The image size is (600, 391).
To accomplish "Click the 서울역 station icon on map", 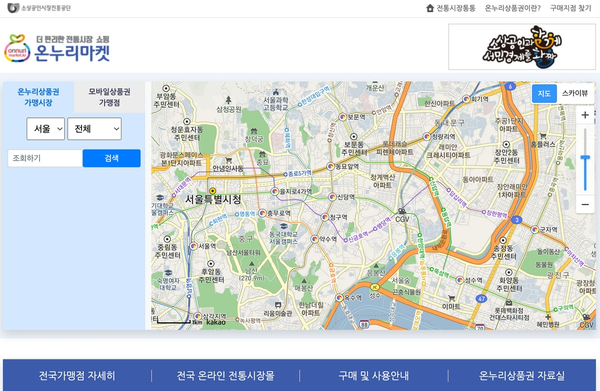I will pos(194,246).
